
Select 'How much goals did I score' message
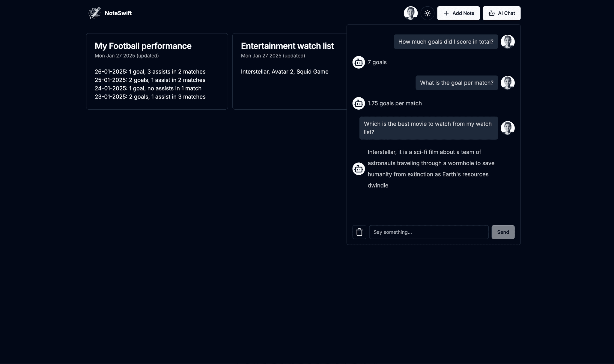pos(446,42)
